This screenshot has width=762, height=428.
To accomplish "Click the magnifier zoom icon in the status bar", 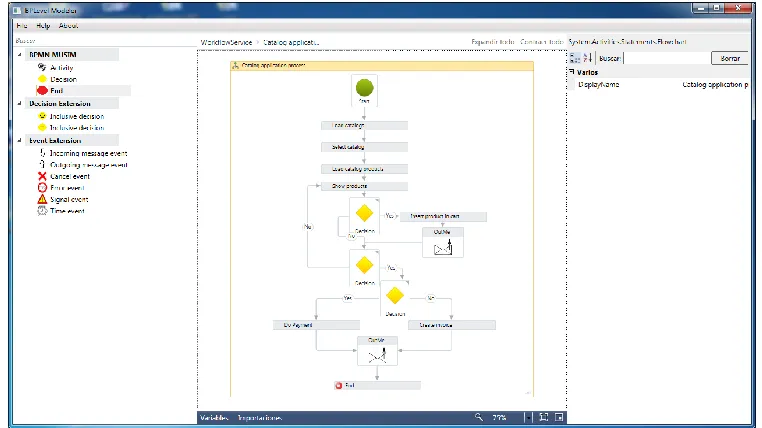I will coord(479,417).
